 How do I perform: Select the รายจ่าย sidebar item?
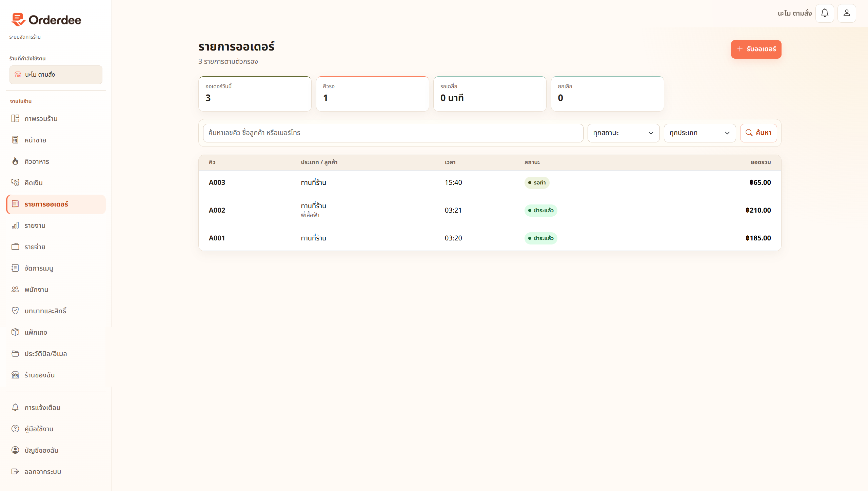(56, 247)
